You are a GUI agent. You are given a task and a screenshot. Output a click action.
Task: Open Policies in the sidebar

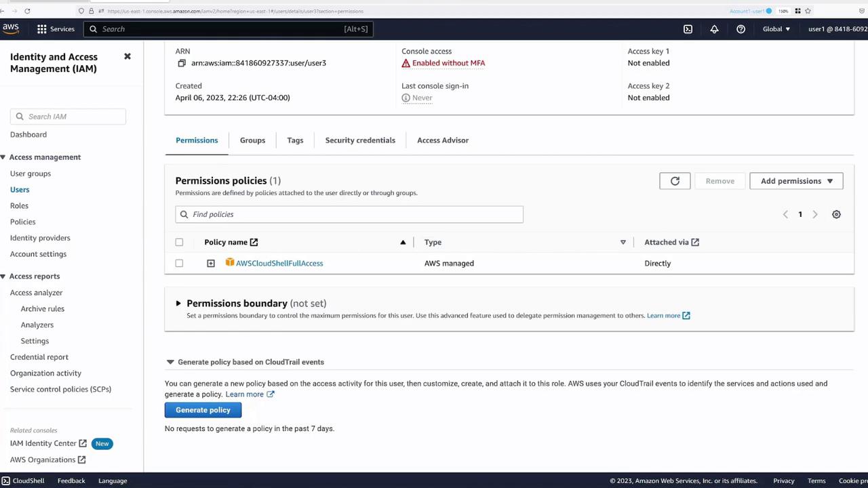[22, 222]
